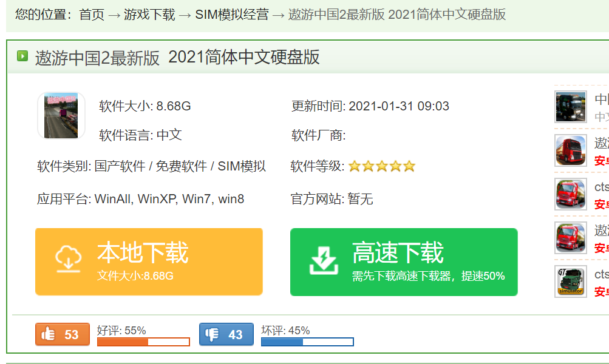
Task: Click the download arrow icon on green button
Action: 323,261
